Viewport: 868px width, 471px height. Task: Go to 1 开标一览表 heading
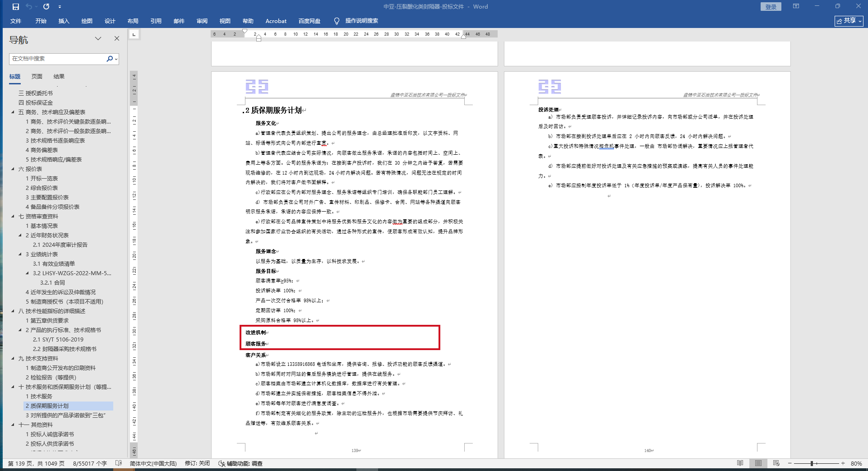click(42, 179)
